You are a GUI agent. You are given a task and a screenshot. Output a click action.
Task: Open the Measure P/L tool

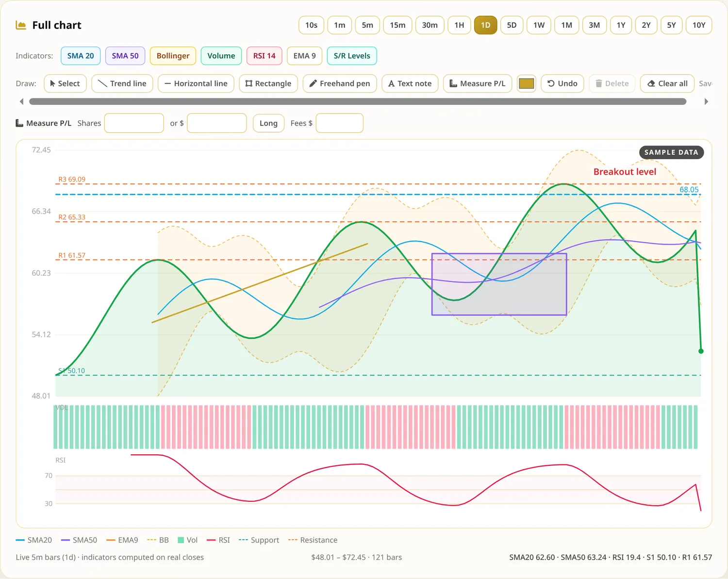click(478, 83)
